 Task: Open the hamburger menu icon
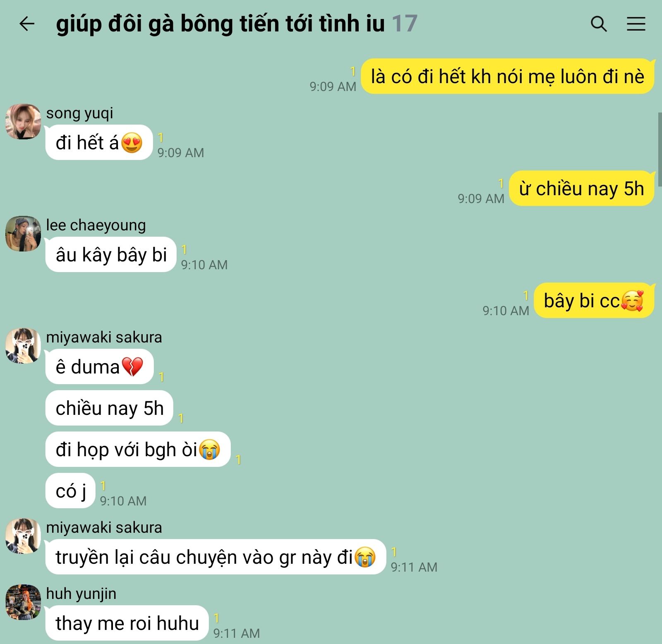pos(636,24)
